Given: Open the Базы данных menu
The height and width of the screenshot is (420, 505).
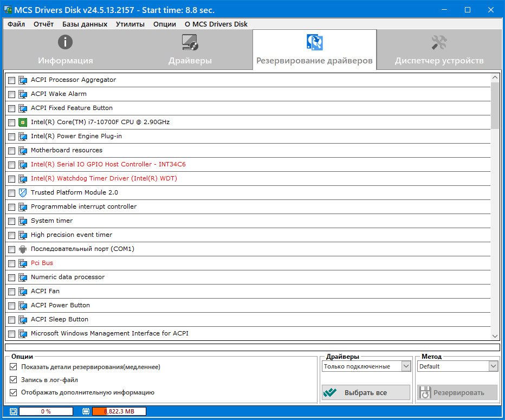Looking at the screenshot, I should pos(85,24).
